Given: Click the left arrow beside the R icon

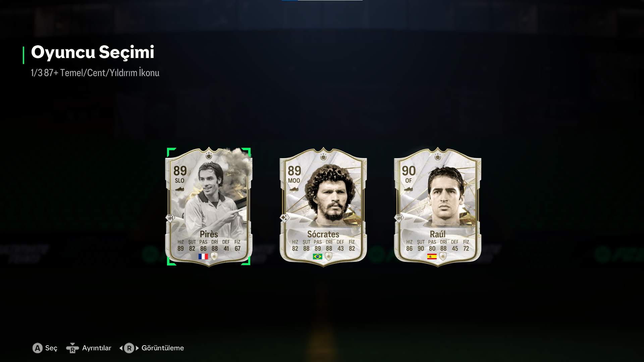Looking at the screenshot, I should pos(121,348).
